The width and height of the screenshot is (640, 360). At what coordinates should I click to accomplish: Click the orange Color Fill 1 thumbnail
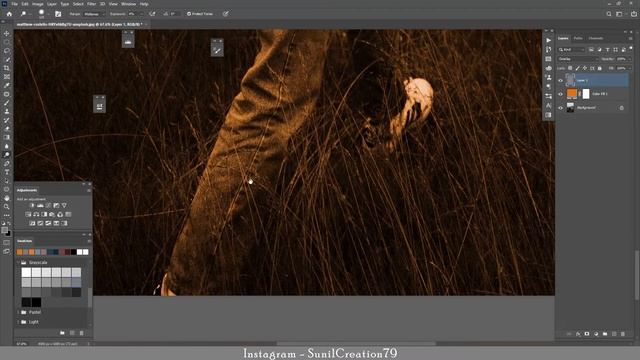(572, 94)
